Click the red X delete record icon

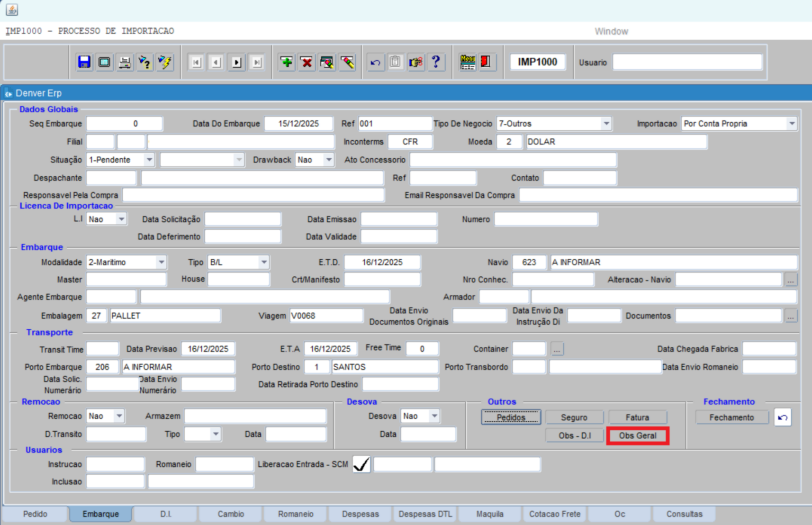tap(307, 62)
